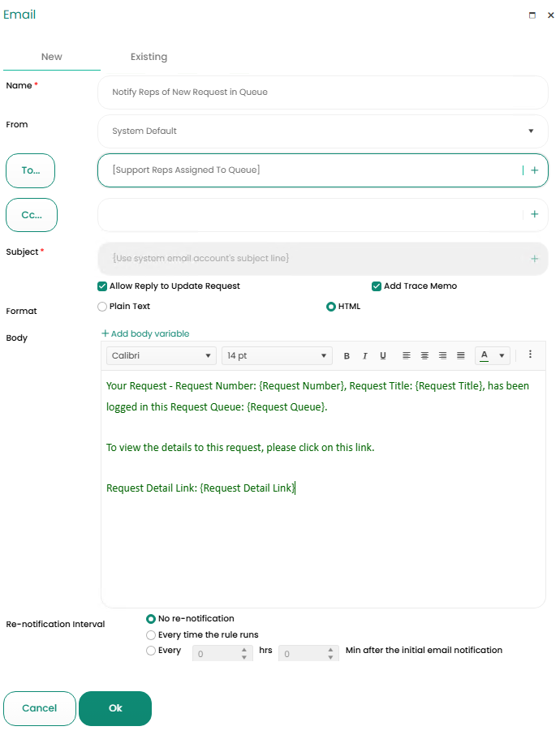Viewport: 560px width, 735px height.
Task: Align body text to the left
Action: (x=407, y=356)
